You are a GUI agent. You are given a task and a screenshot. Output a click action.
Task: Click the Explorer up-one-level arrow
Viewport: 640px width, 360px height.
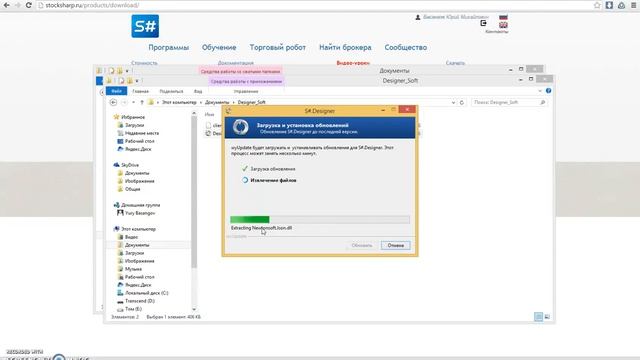click(142, 102)
